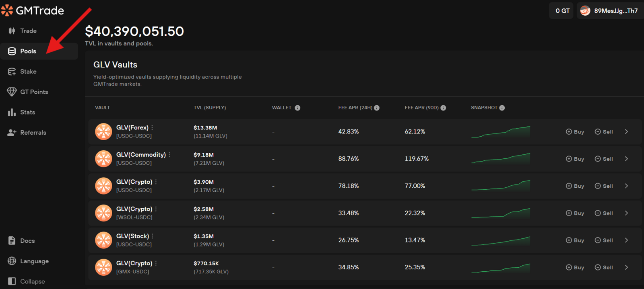
Task: Sell GLV(Crypto) WSOL-USDC vault
Action: tap(604, 213)
